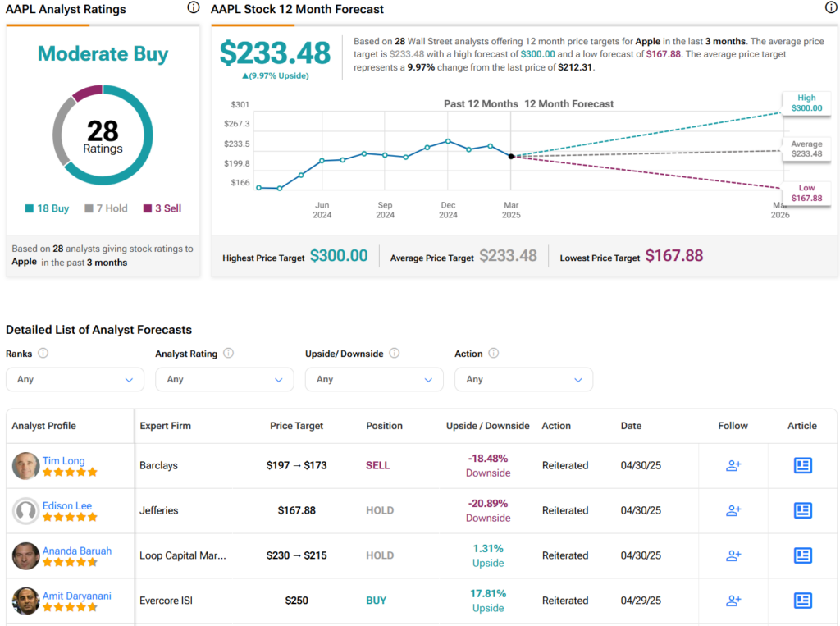
Task: Click the Detailed List of Analyst Forecasts heading
Action: 98,330
